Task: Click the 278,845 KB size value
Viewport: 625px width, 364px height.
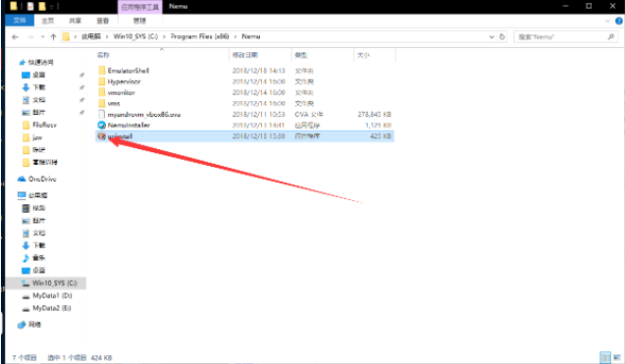Action: point(374,115)
